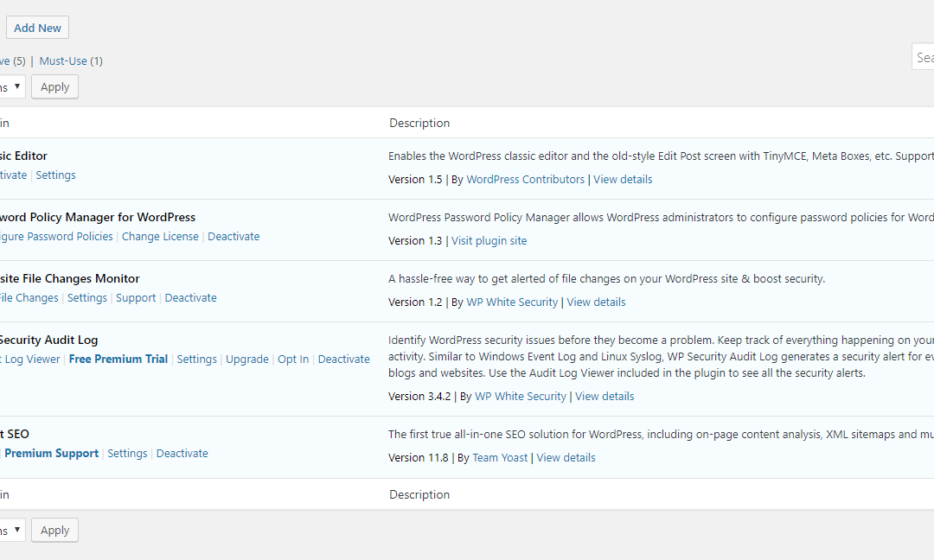The height and width of the screenshot is (560, 934).
Task: Deactivate Website File Changes Monitor plugin
Action: [x=190, y=297]
